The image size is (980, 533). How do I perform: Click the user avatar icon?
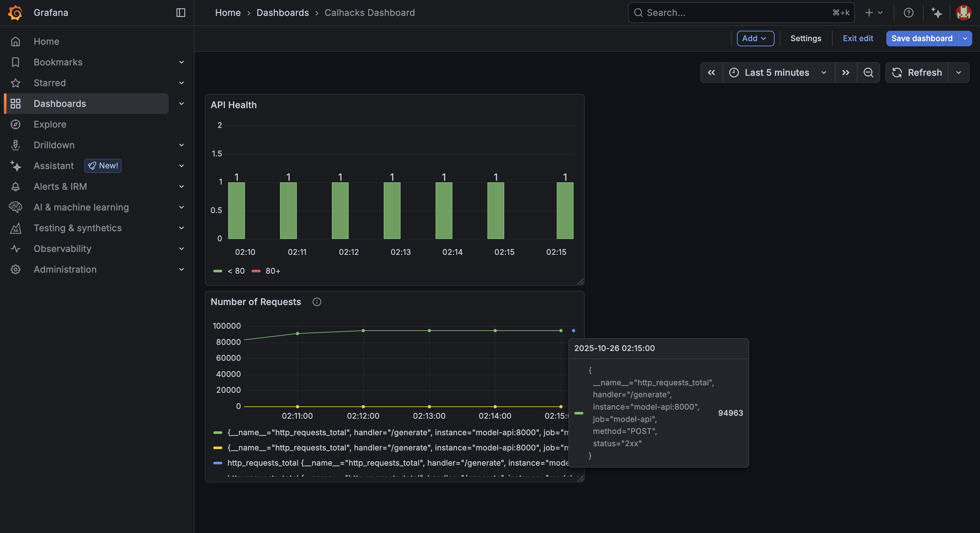click(x=963, y=13)
